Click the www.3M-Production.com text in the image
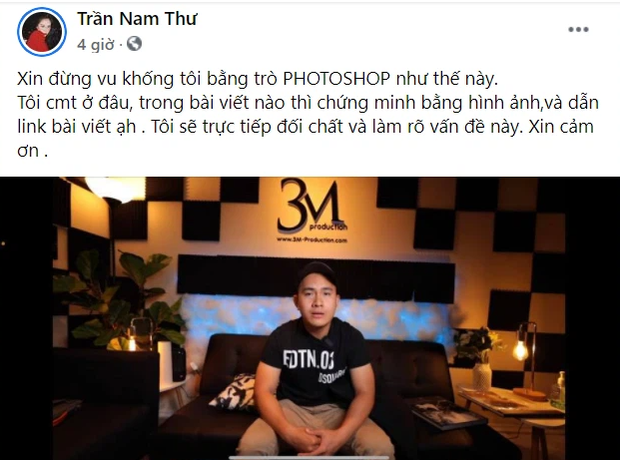 pos(312,240)
